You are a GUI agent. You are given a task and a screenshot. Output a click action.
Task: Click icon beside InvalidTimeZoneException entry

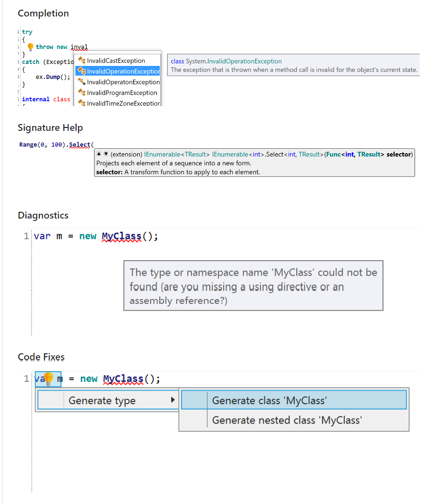pyautogui.click(x=82, y=103)
